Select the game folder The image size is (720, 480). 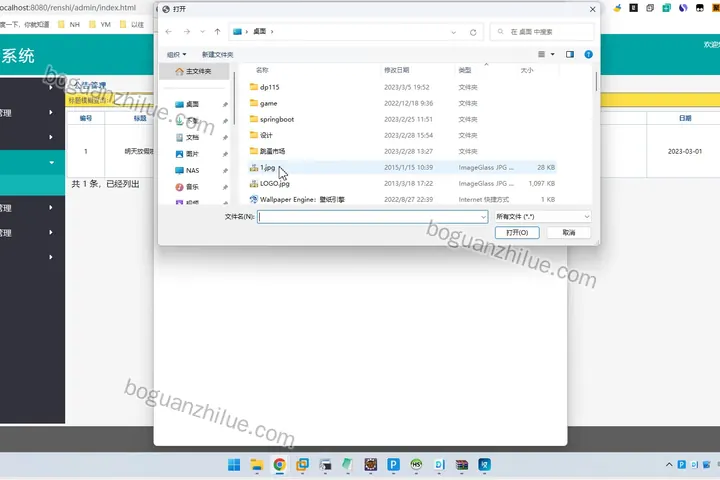[x=402, y=103]
